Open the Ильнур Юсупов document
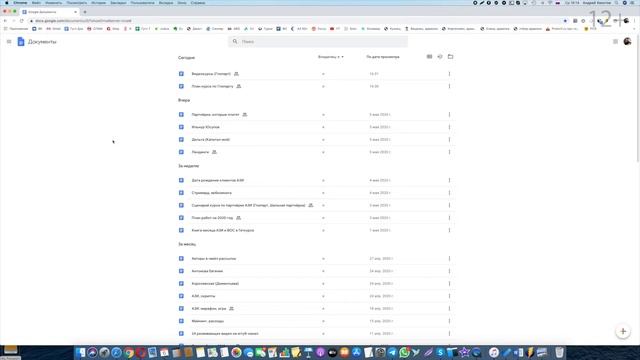640x360 pixels. [x=205, y=127]
